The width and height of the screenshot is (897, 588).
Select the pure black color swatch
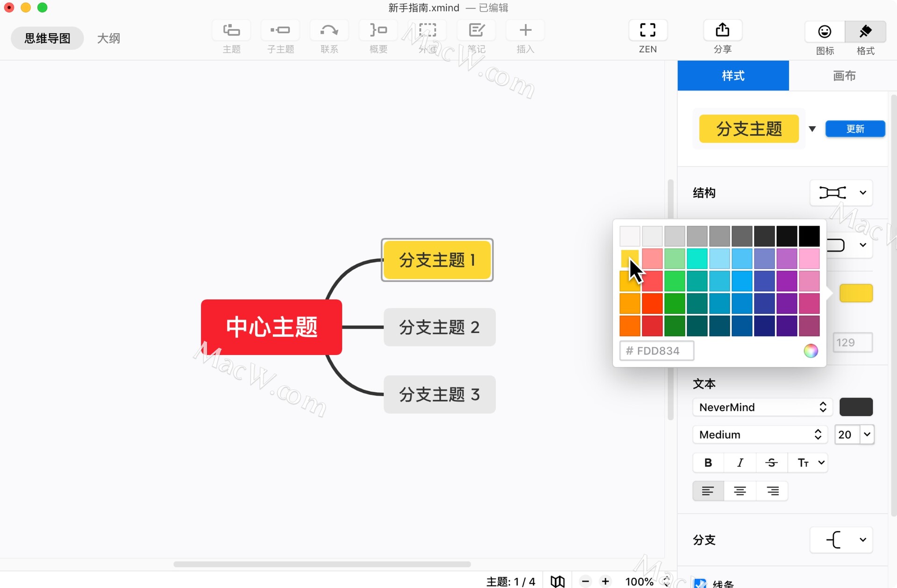(809, 236)
